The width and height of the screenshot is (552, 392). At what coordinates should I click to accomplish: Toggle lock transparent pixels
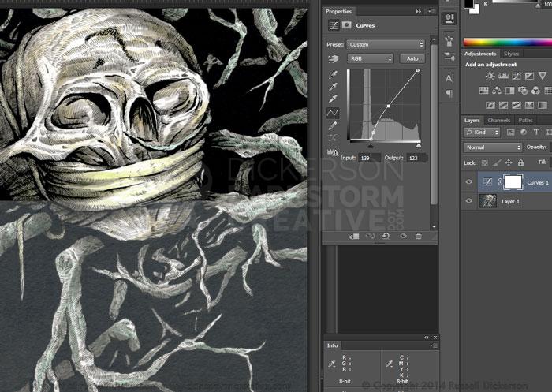[485, 162]
